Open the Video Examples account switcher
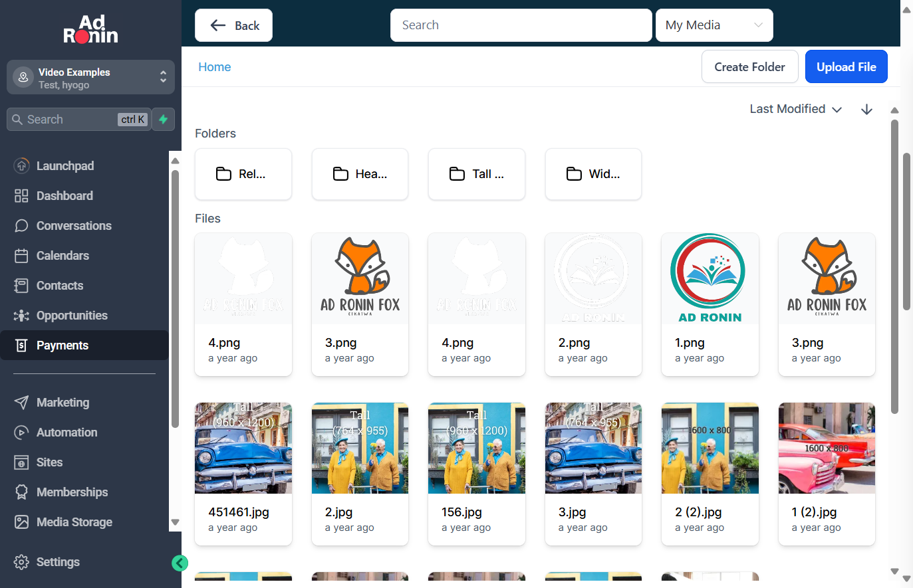Viewport: 913px width, 588px height. tap(90, 77)
